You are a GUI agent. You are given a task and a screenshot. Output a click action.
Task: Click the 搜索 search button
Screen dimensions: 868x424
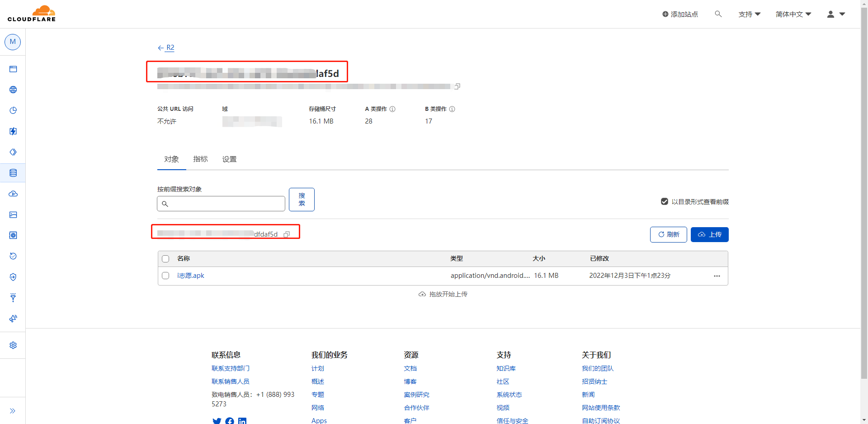pyautogui.click(x=302, y=200)
